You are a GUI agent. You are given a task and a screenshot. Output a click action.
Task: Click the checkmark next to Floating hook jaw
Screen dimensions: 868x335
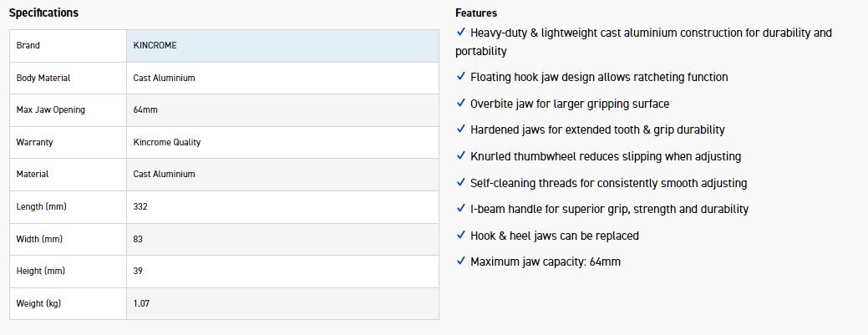pyautogui.click(x=461, y=77)
